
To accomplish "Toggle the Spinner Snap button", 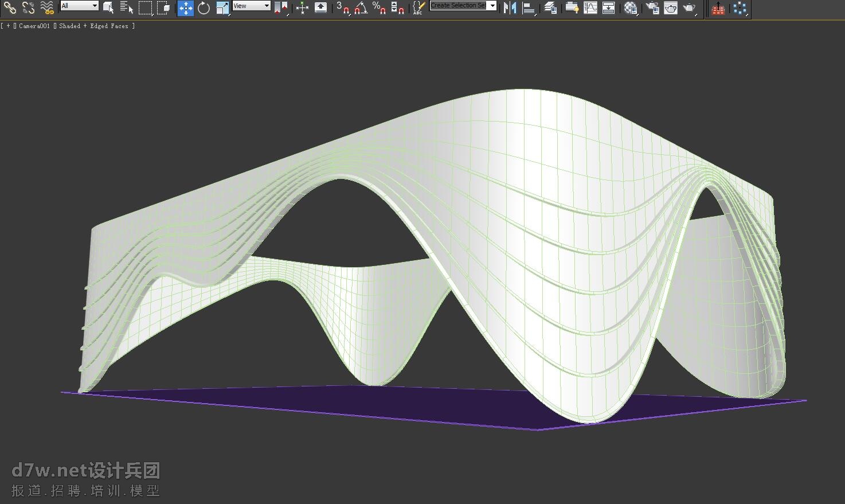I will [x=397, y=7].
